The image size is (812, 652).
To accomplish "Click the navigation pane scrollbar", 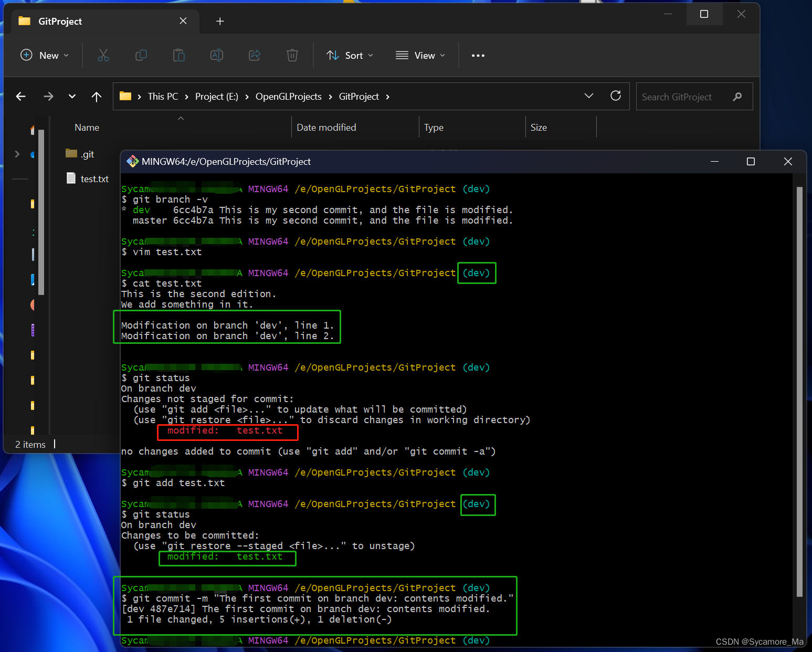I will pyautogui.click(x=41, y=211).
